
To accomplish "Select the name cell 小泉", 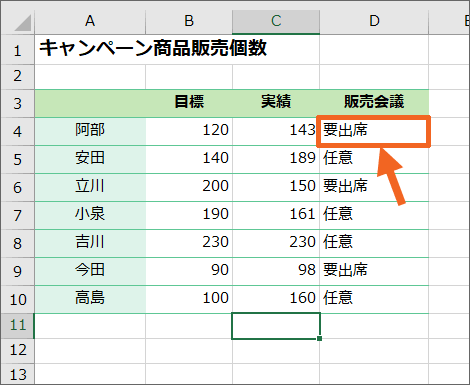I will [90, 215].
